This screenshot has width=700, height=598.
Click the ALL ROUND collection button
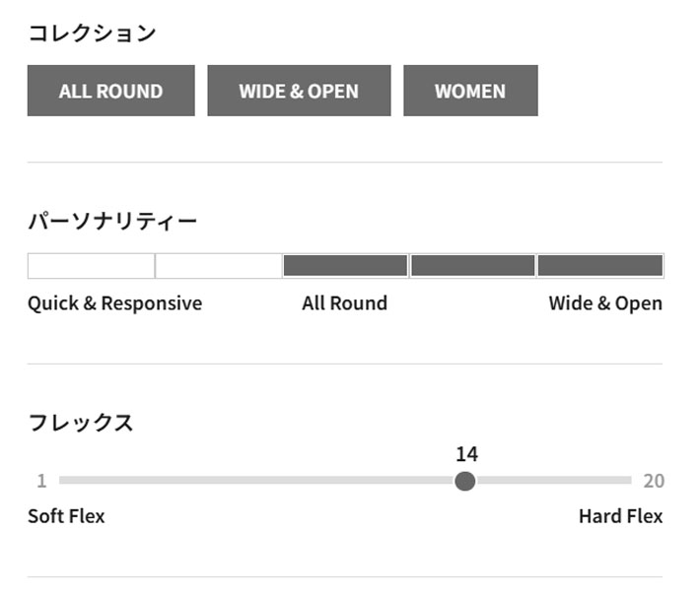click(x=110, y=91)
